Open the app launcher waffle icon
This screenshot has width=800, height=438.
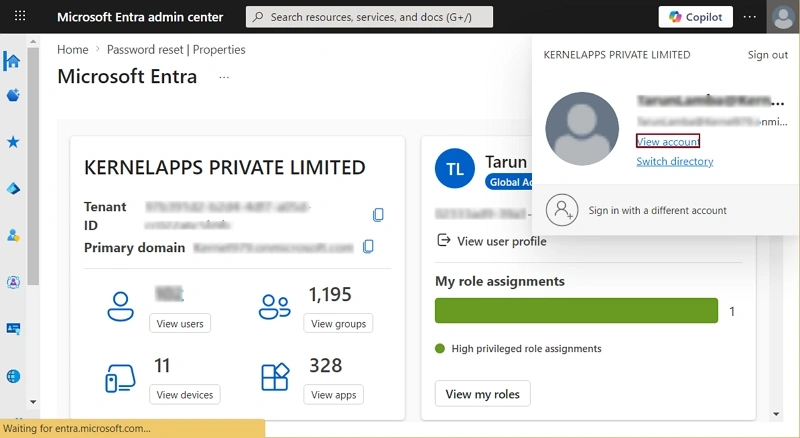20,16
